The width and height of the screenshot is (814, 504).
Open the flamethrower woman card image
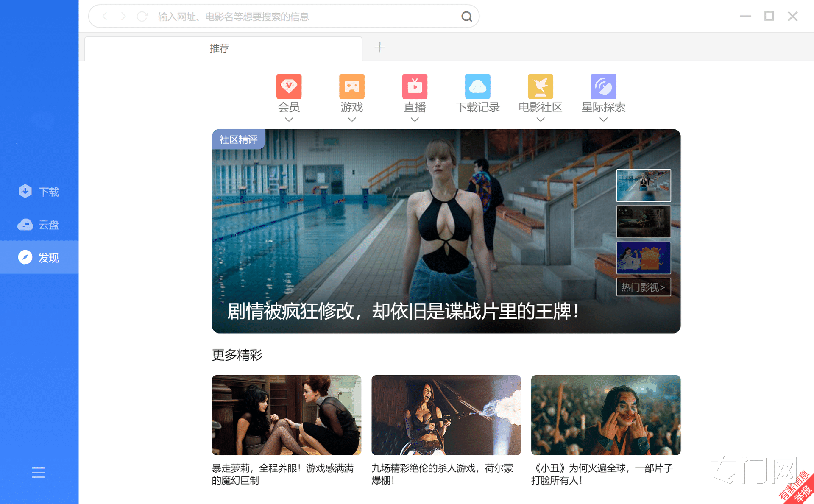coord(446,415)
